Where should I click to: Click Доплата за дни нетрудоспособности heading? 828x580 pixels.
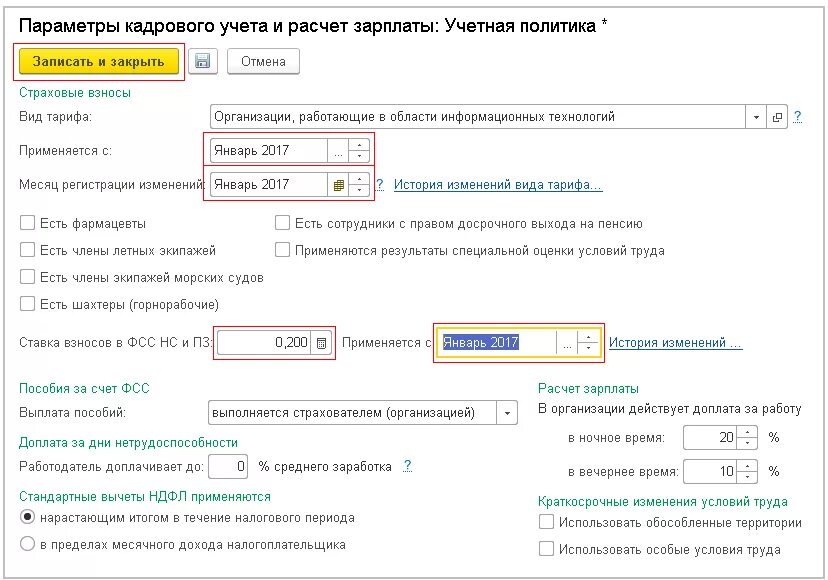[128, 443]
